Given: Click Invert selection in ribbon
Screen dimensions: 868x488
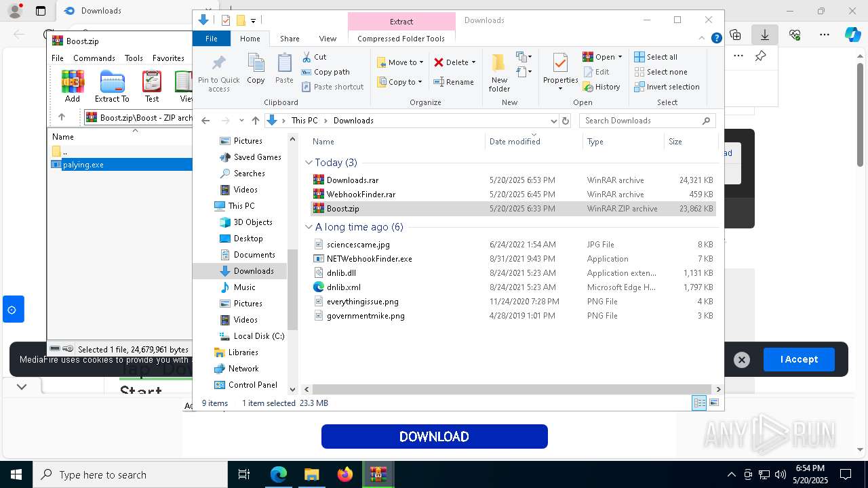Looking at the screenshot, I should 667,87.
